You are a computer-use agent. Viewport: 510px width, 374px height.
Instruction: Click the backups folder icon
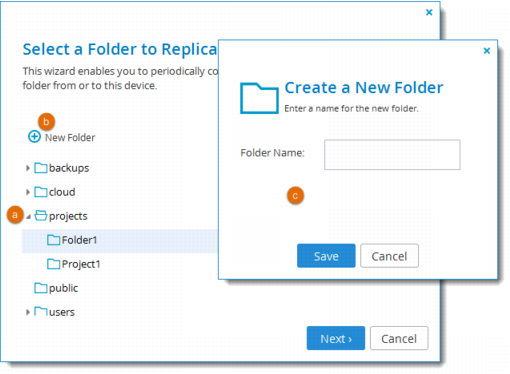click(x=41, y=168)
